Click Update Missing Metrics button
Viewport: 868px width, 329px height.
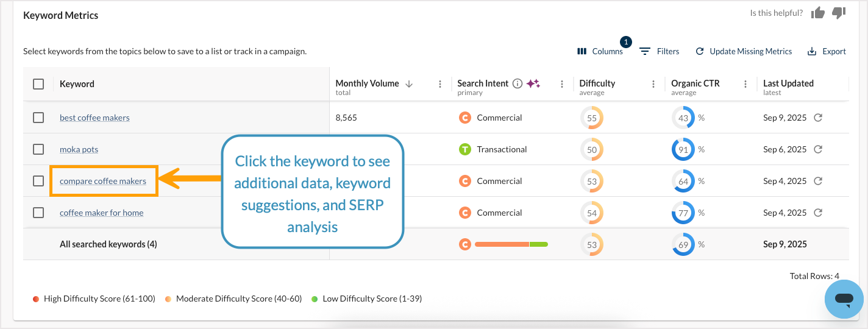coord(744,51)
